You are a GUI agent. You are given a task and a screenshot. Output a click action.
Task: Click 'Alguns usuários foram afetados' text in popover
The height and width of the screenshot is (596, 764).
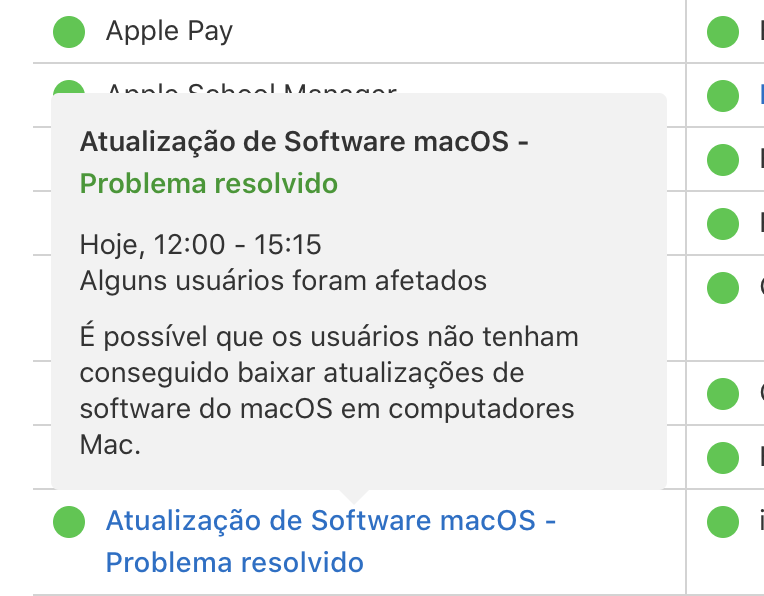[283, 280]
